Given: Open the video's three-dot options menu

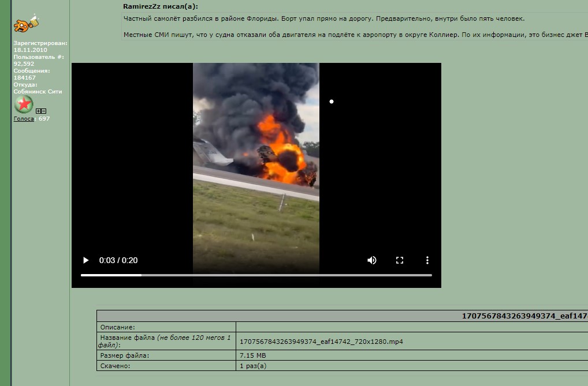Looking at the screenshot, I should 427,260.
